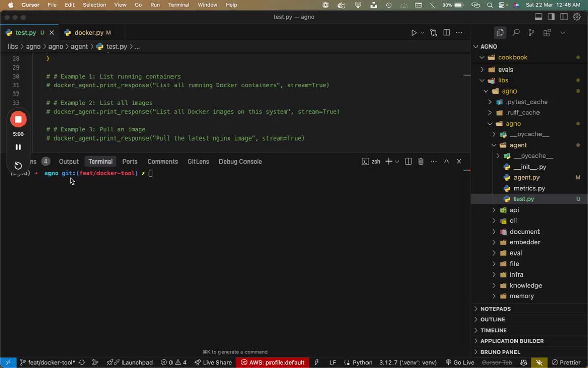Open the docker.py editor tab
This screenshot has width=588, height=368.
coord(88,33)
